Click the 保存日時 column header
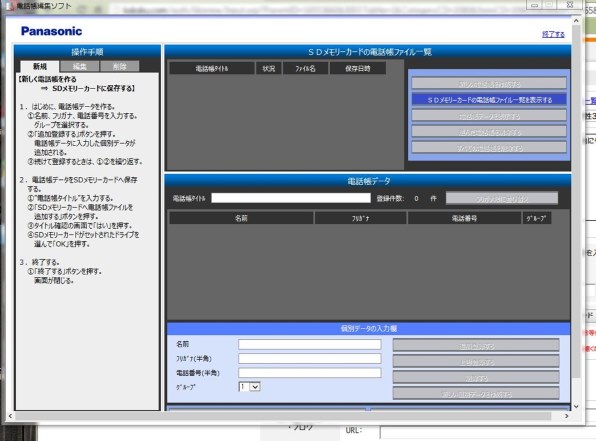This screenshot has height=441, width=596. click(358, 68)
